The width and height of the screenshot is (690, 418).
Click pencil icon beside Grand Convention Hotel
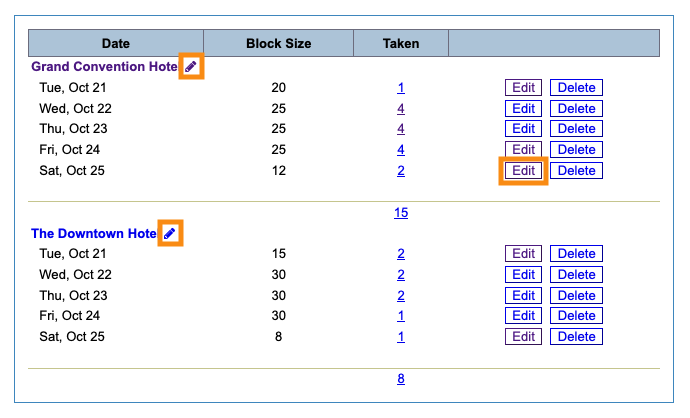[191, 66]
